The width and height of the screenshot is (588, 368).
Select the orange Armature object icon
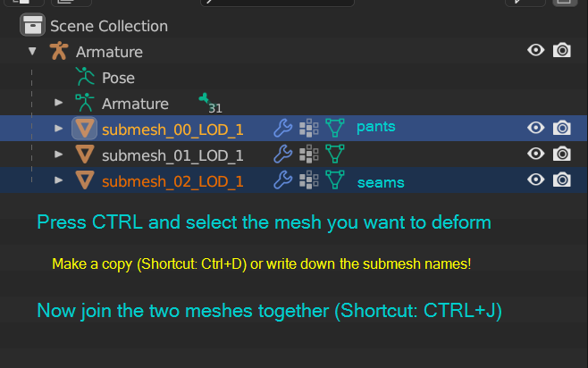pyautogui.click(x=59, y=52)
